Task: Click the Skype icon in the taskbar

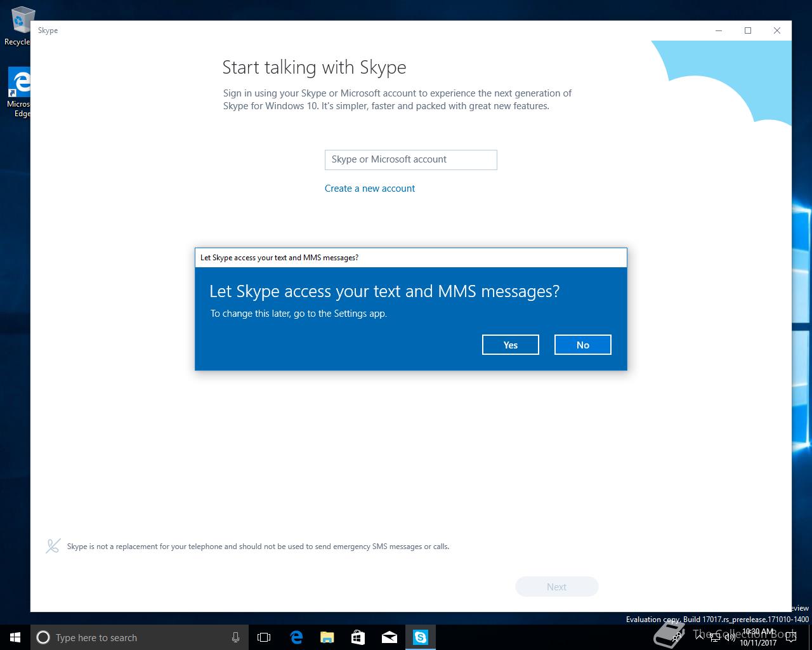Action: pyautogui.click(x=420, y=637)
